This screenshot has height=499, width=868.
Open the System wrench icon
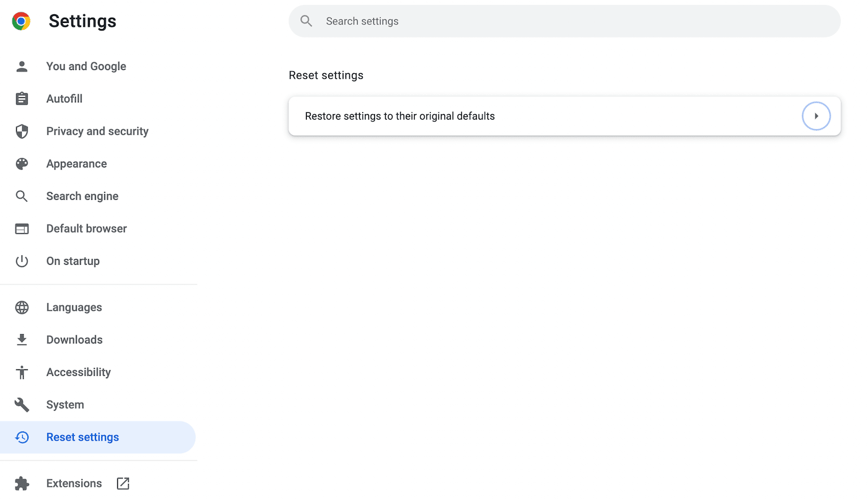point(22,404)
